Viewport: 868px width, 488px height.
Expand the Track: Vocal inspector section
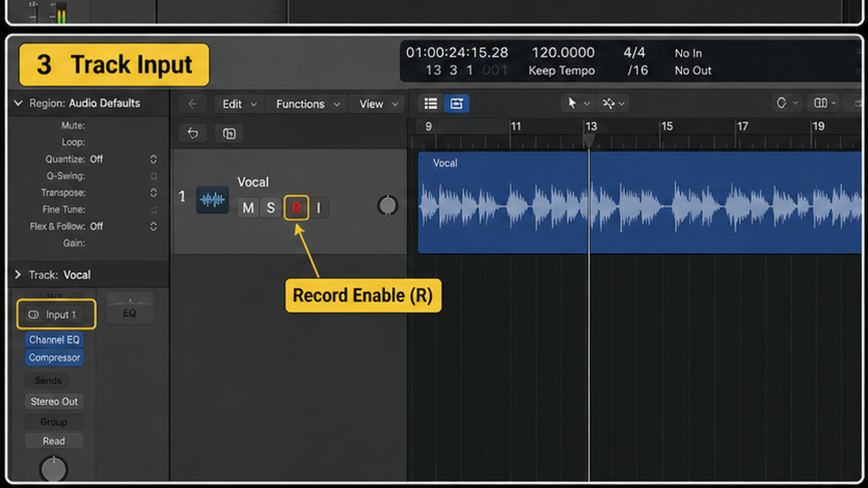pos(18,274)
